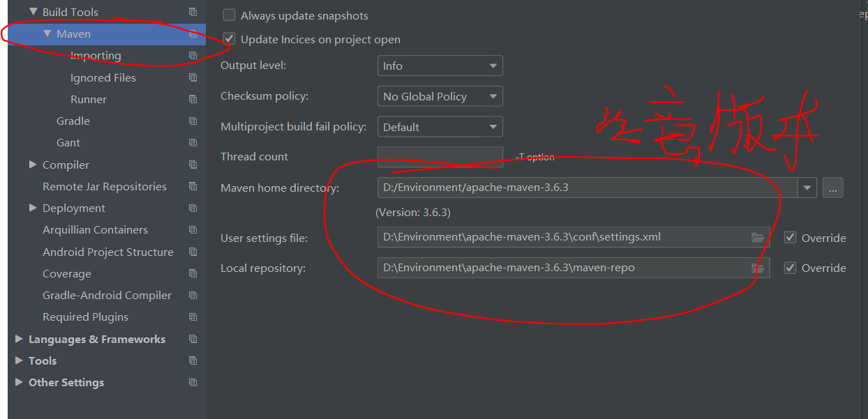
Task: Select Ignored Files under Maven
Action: tap(103, 77)
